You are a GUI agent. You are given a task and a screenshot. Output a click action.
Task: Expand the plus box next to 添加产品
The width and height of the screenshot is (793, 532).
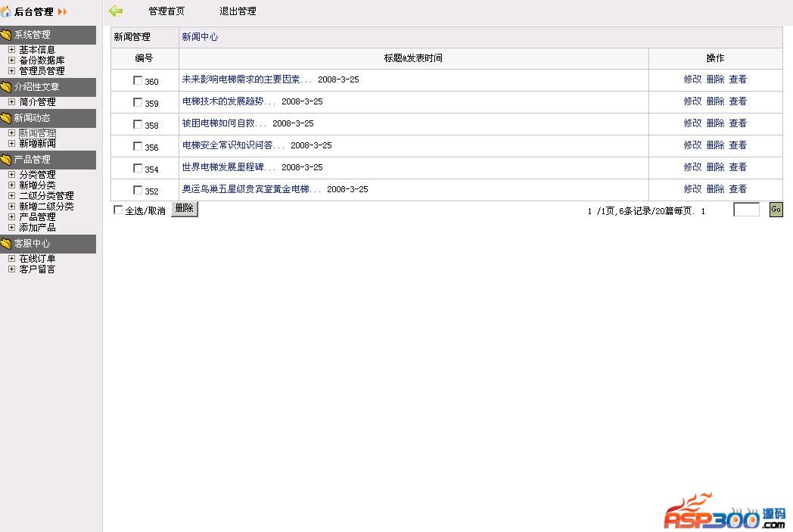[x=11, y=228]
